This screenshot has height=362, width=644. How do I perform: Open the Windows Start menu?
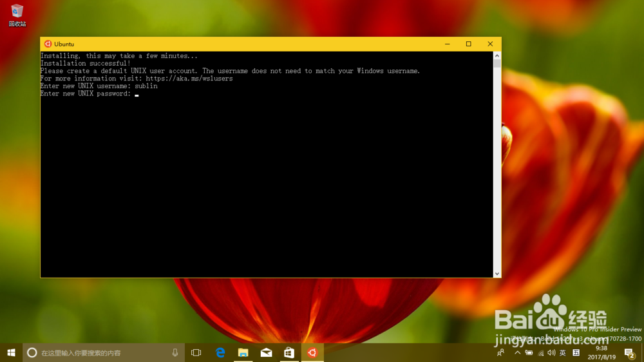[x=11, y=352]
